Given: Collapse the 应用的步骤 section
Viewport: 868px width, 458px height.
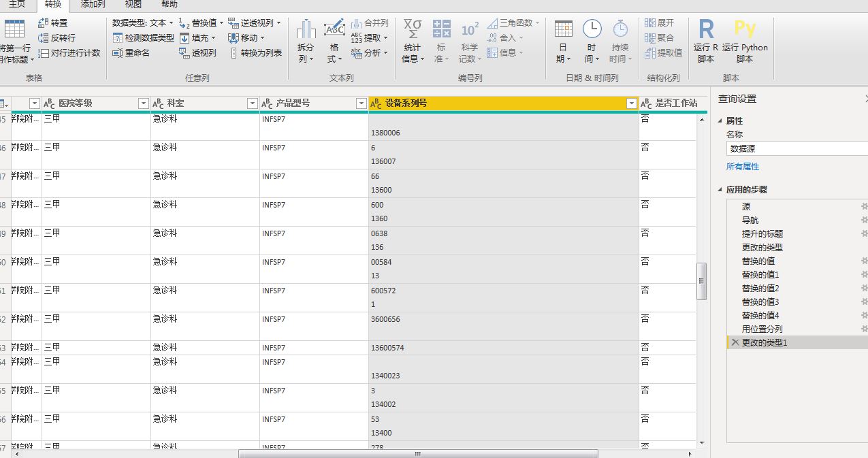Looking at the screenshot, I should click(x=721, y=190).
